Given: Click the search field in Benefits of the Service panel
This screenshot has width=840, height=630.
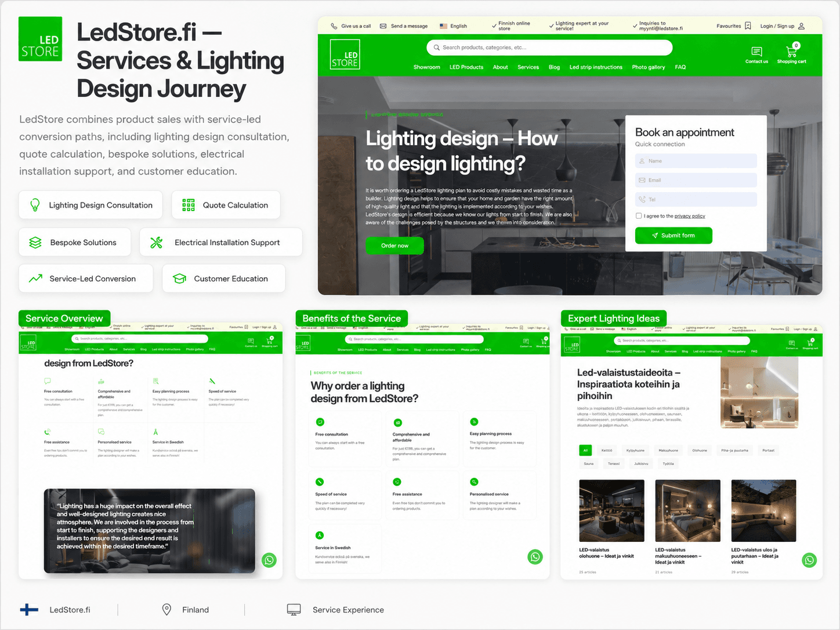Looking at the screenshot, I should click(x=414, y=339).
